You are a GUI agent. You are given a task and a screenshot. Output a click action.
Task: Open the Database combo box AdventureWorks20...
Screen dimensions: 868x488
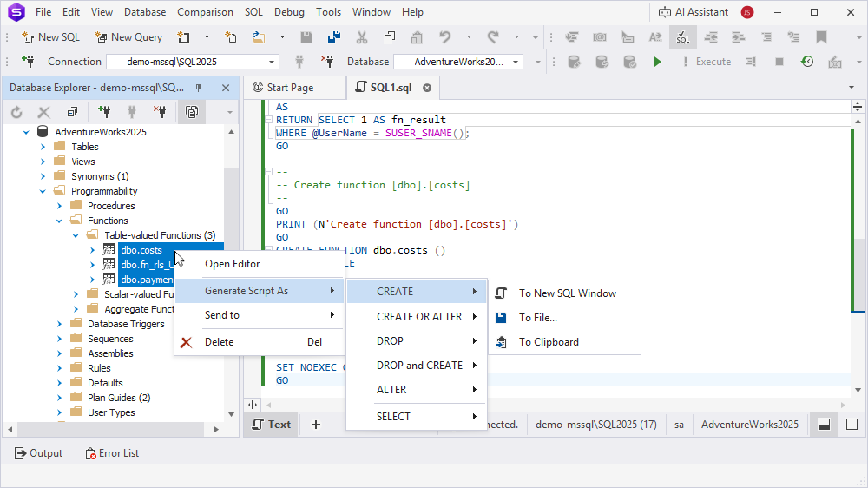click(x=458, y=62)
